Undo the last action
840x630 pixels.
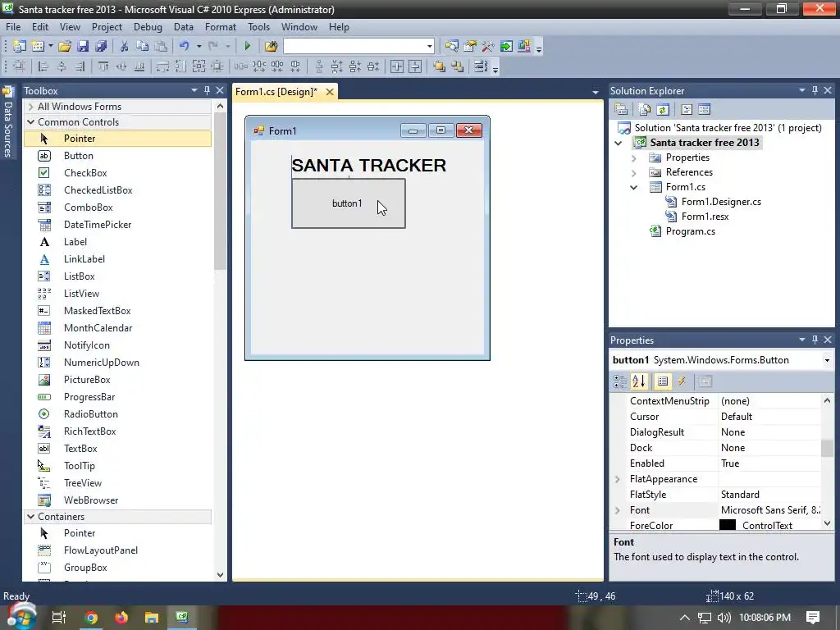point(185,47)
